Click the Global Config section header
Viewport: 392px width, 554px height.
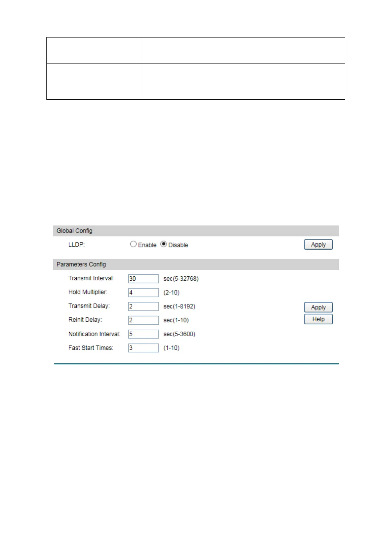196,231
